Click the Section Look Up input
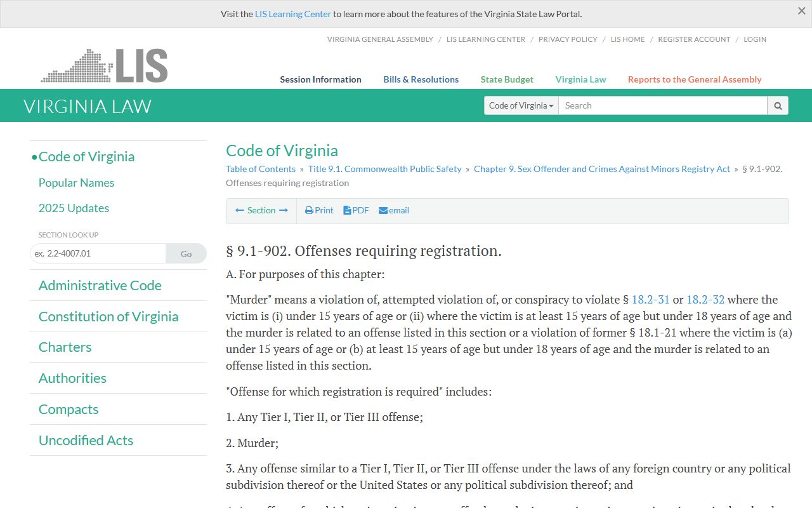The height and width of the screenshot is (508, 812). click(x=98, y=253)
